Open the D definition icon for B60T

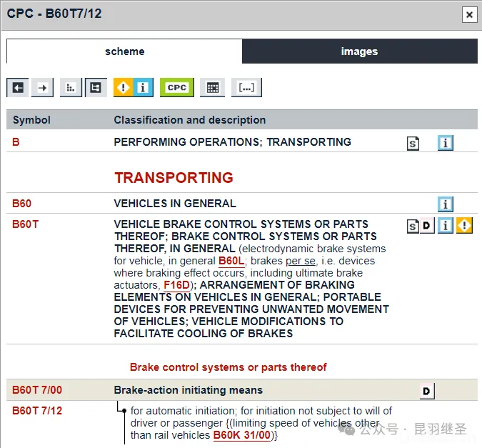click(x=426, y=226)
